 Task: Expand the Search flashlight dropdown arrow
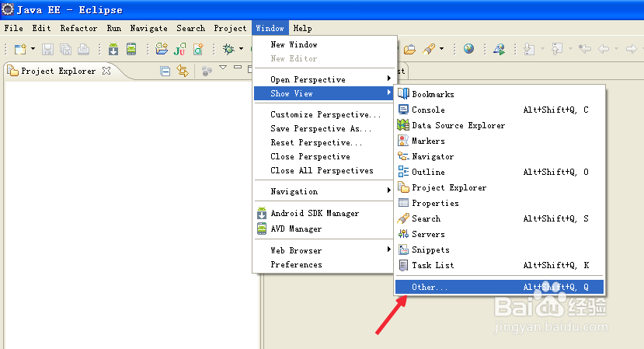click(x=441, y=49)
